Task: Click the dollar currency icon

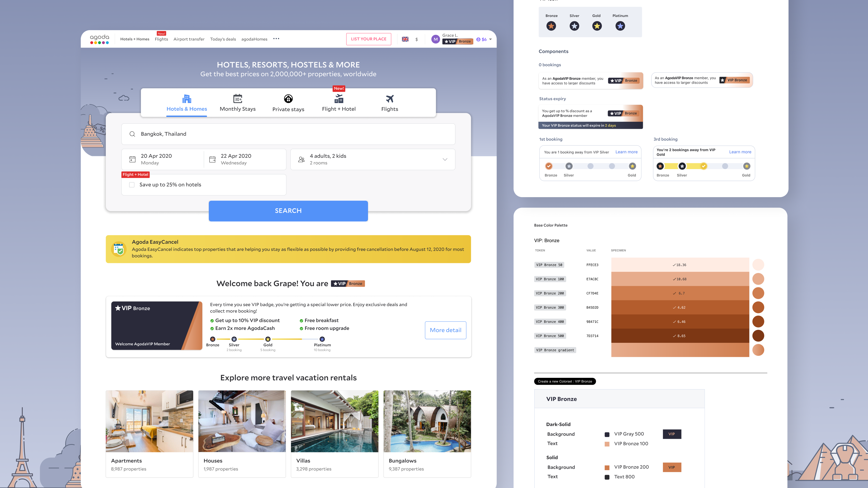Action: tap(416, 39)
